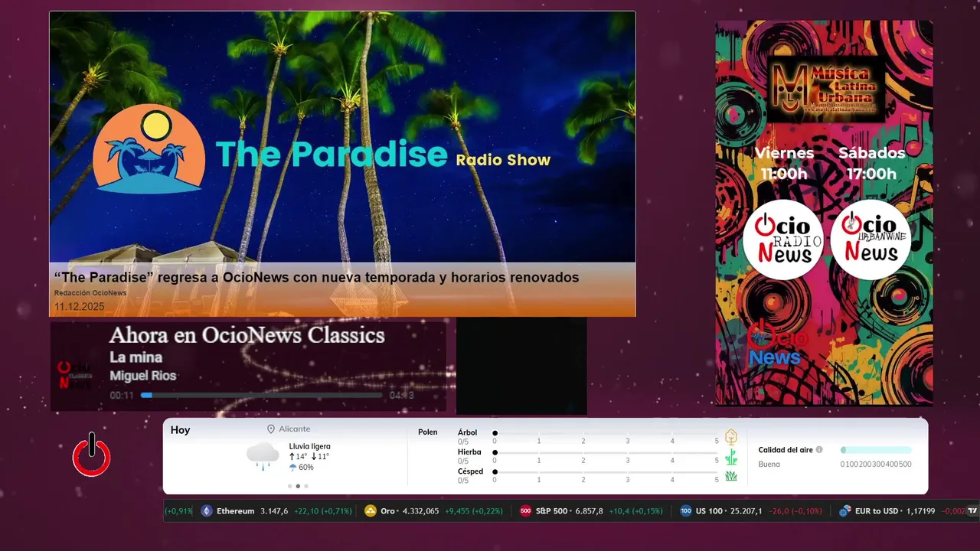The image size is (980, 551).
Task: Click the Ocio UrbanWine News round logo
Action: pyautogui.click(x=871, y=240)
